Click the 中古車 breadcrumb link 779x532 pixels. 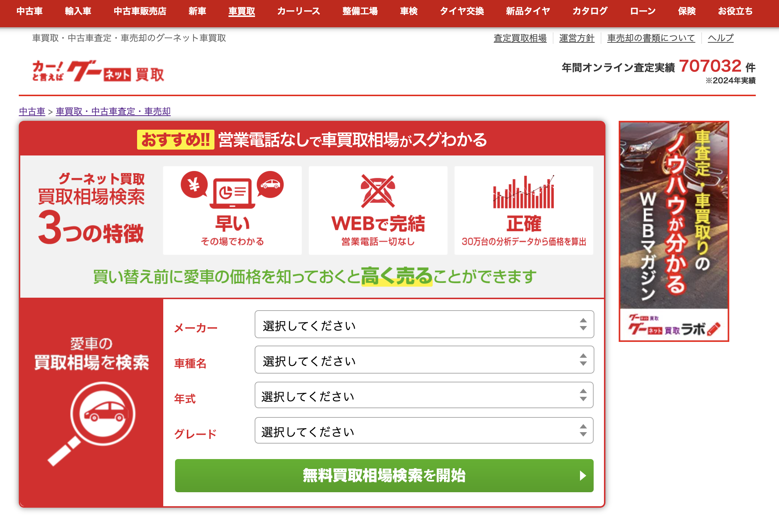32,112
